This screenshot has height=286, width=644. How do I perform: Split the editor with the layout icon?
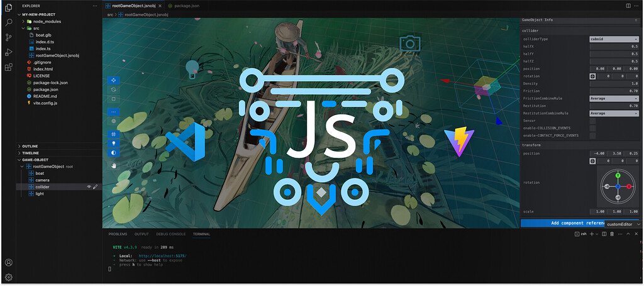click(x=628, y=6)
